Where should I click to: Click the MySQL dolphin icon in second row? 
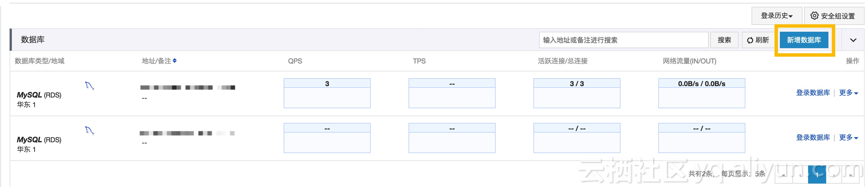(x=89, y=130)
